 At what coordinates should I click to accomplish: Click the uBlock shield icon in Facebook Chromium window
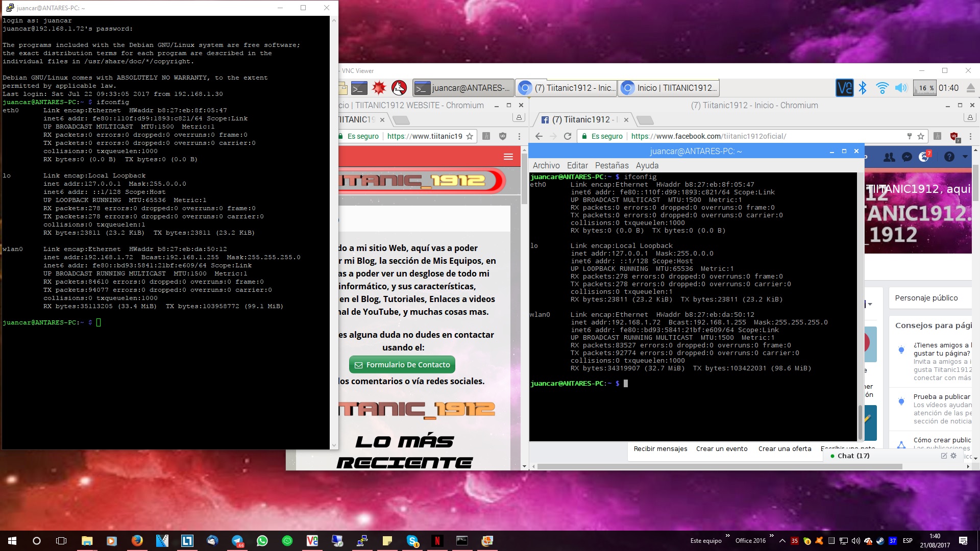954,136
